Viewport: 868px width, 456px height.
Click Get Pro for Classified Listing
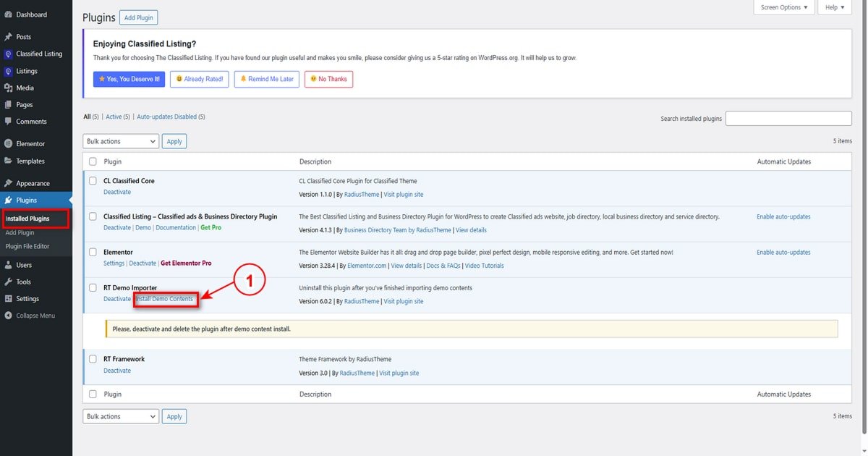tap(210, 227)
